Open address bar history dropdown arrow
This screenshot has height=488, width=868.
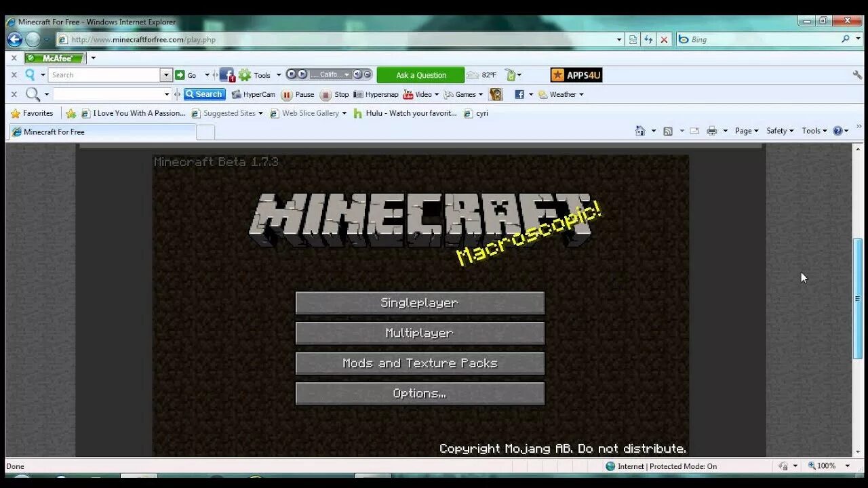click(619, 39)
